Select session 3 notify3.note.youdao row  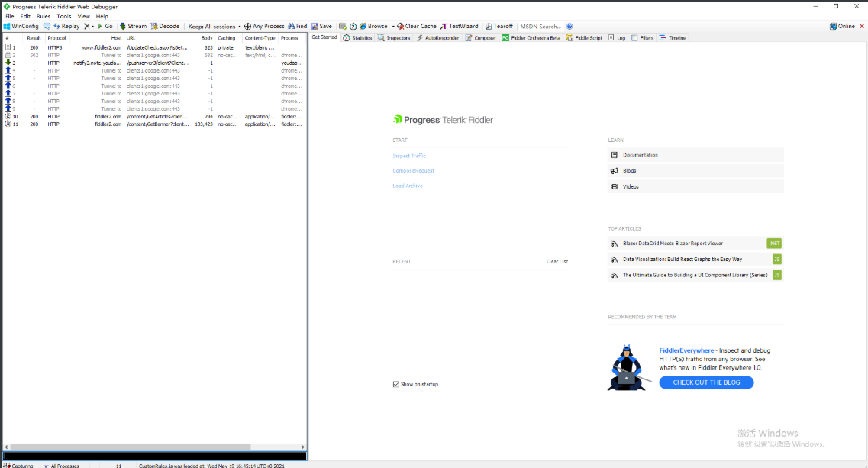[154, 63]
